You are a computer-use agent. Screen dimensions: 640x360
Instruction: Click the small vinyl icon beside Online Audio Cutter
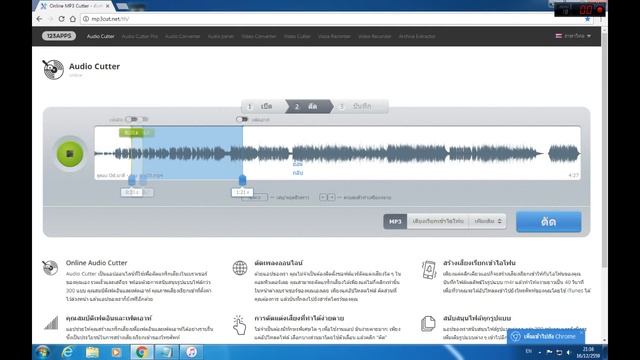click(x=50, y=268)
